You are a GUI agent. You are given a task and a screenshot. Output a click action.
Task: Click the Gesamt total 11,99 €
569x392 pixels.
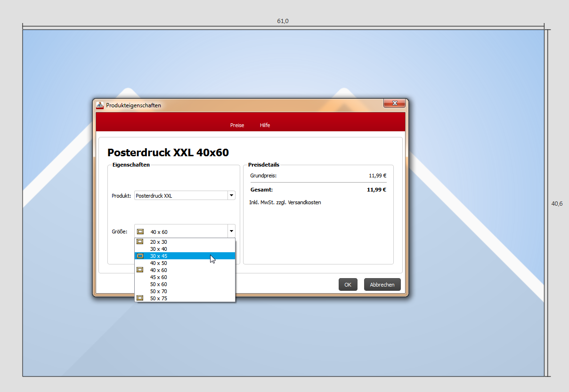click(376, 190)
